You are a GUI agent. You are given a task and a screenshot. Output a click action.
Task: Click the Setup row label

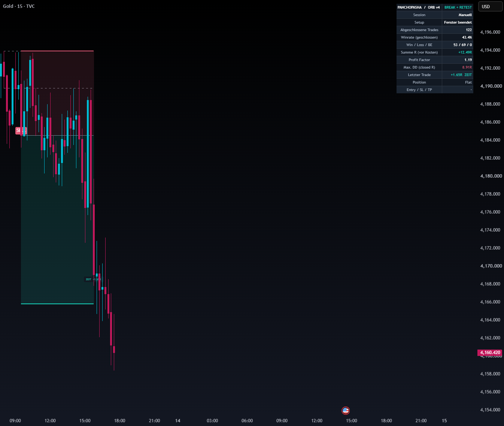tap(419, 22)
